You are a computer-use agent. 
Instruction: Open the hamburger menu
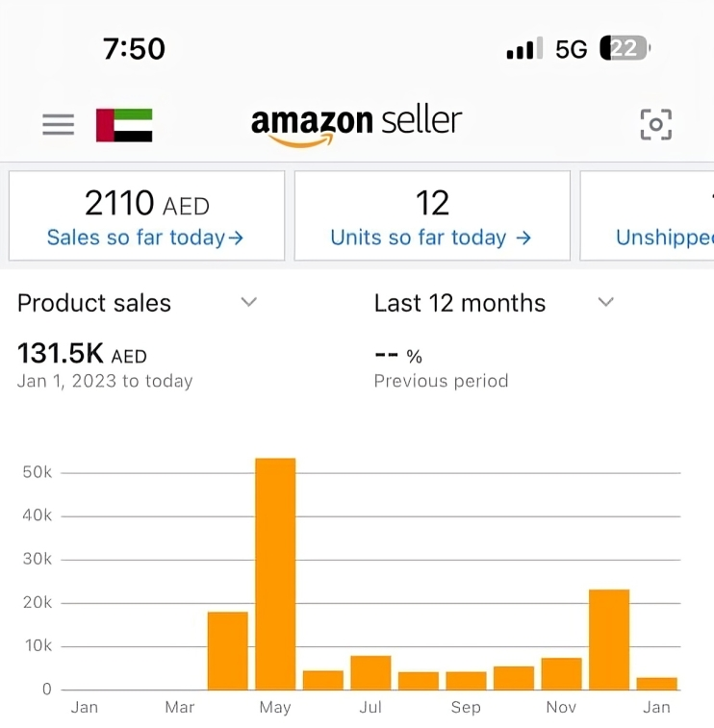click(58, 124)
